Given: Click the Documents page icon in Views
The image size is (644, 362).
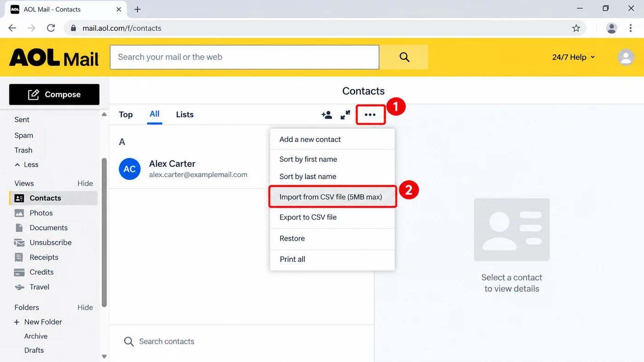Looking at the screenshot, I should point(19,228).
